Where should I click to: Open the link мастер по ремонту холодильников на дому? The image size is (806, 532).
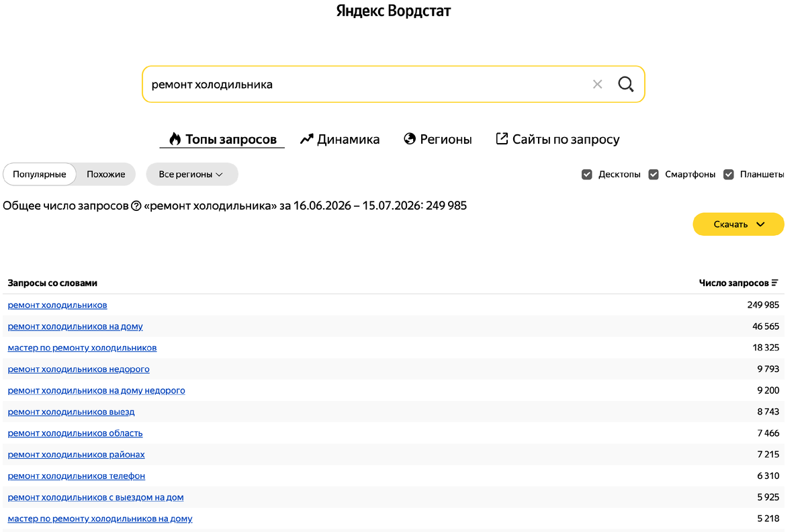pos(100,519)
